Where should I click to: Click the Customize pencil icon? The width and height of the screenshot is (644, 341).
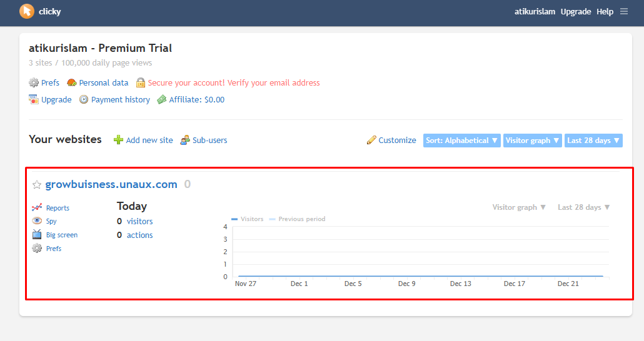pos(371,140)
